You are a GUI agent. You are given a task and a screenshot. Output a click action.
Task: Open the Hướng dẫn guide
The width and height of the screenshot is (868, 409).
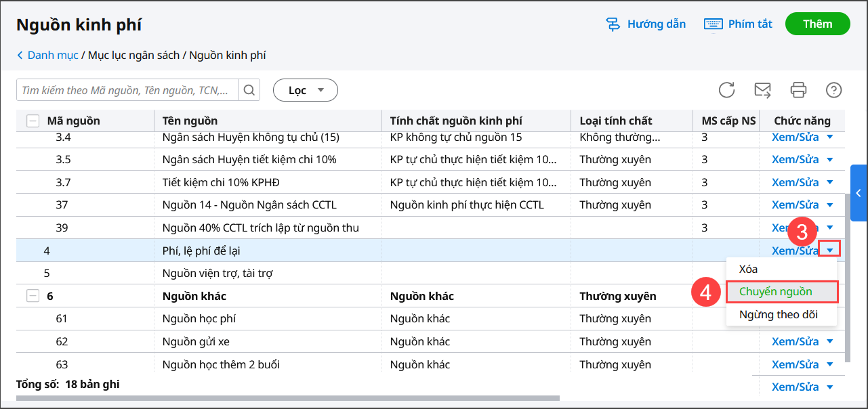pyautogui.click(x=646, y=24)
